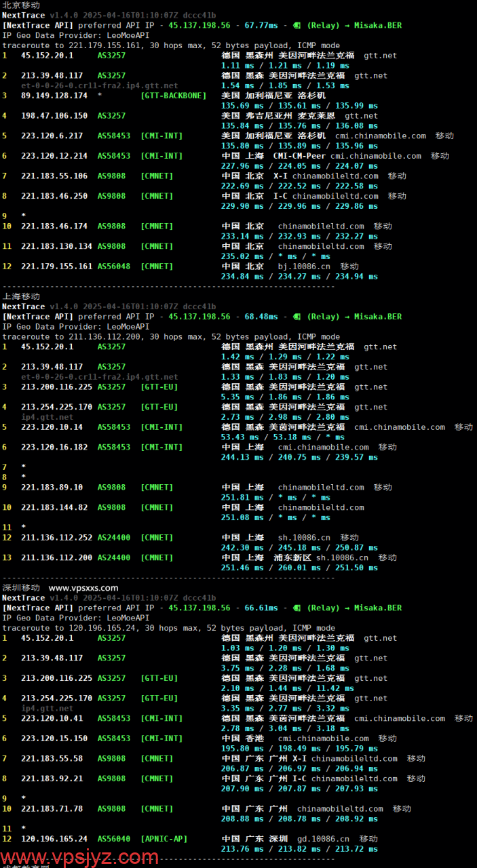Select hop IP 221.183.55.106
Screen dimensions: 477x868
54,176
